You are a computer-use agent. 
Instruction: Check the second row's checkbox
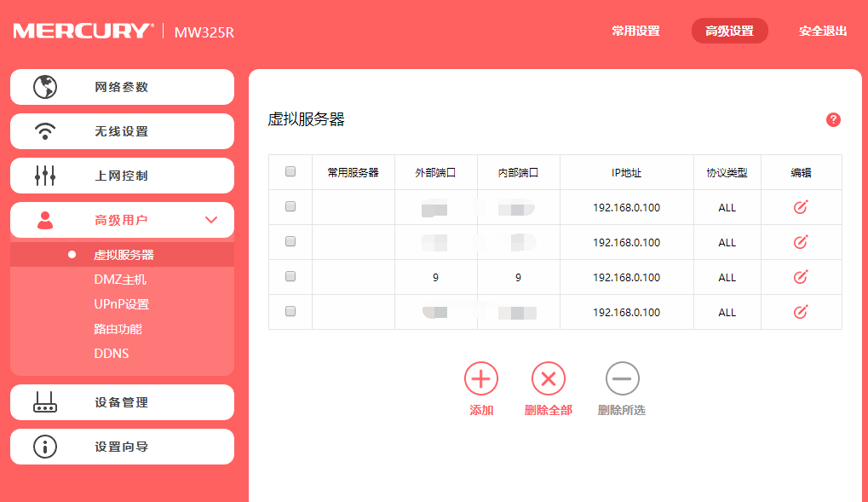point(290,241)
